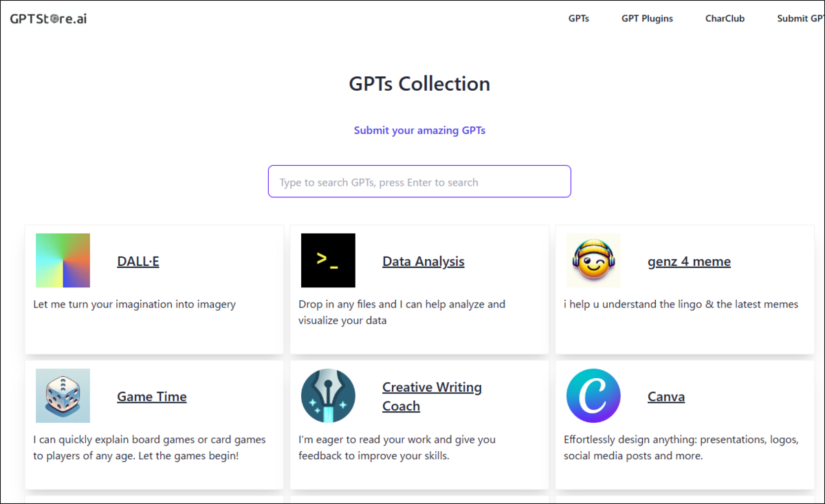This screenshot has width=825, height=504.
Task: Open CharClub in the top navigation
Action: (725, 19)
